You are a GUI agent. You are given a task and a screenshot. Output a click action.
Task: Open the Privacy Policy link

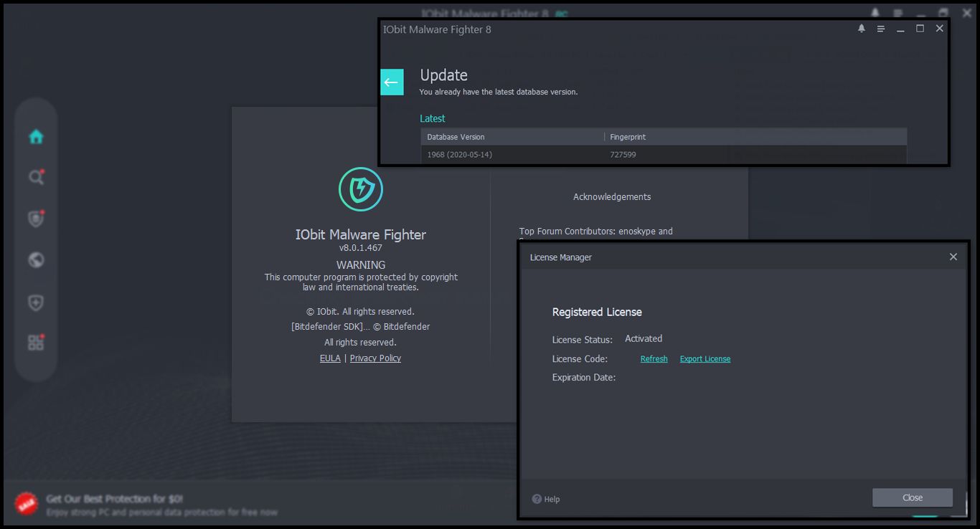coord(375,358)
